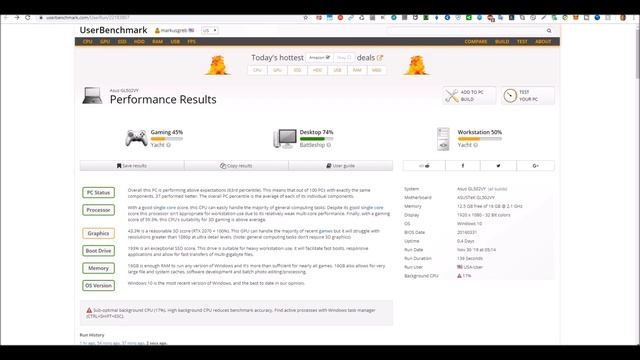
Task: Click the Boot Drive section button
Action: click(x=98, y=251)
